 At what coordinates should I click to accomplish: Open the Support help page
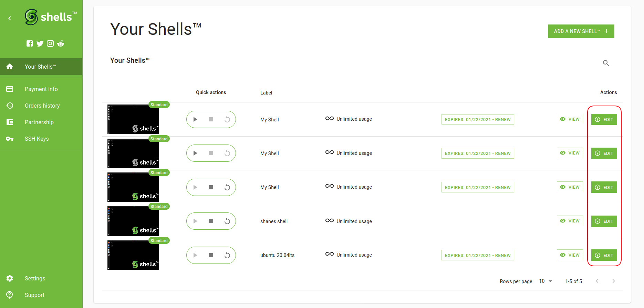coord(34,295)
